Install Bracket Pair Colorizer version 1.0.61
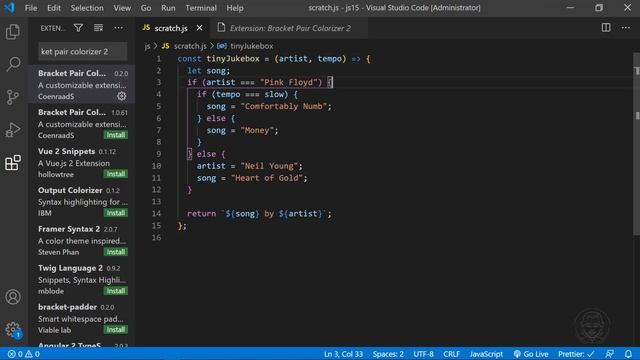Image resolution: width=640 pixels, height=360 pixels. click(116, 135)
